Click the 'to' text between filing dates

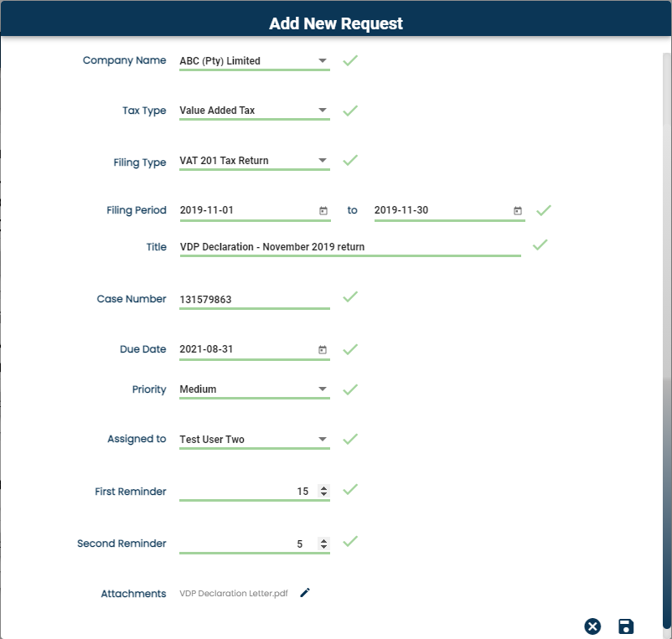pyautogui.click(x=352, y=210)
